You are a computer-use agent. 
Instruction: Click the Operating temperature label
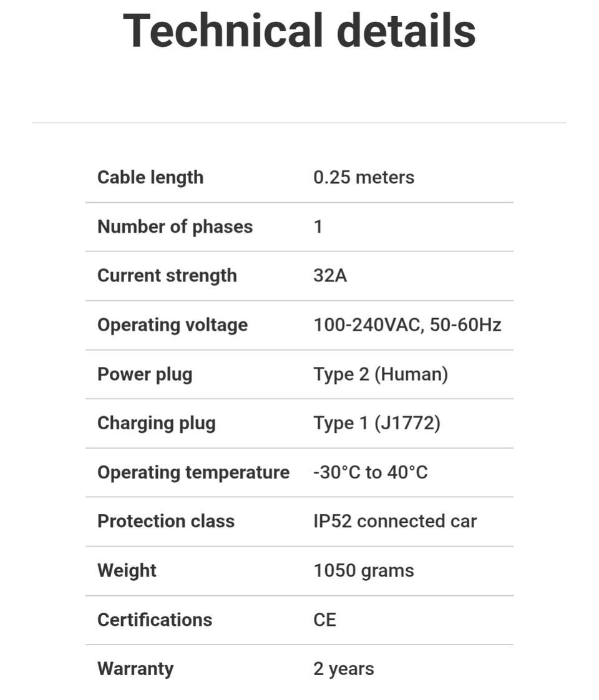click(193, 472)
